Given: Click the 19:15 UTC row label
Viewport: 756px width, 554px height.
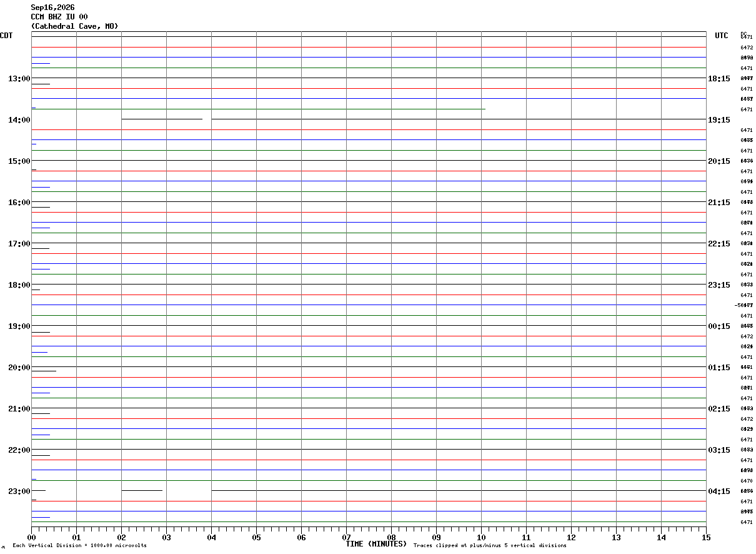Looking at the screenshot, I should 719,120.
